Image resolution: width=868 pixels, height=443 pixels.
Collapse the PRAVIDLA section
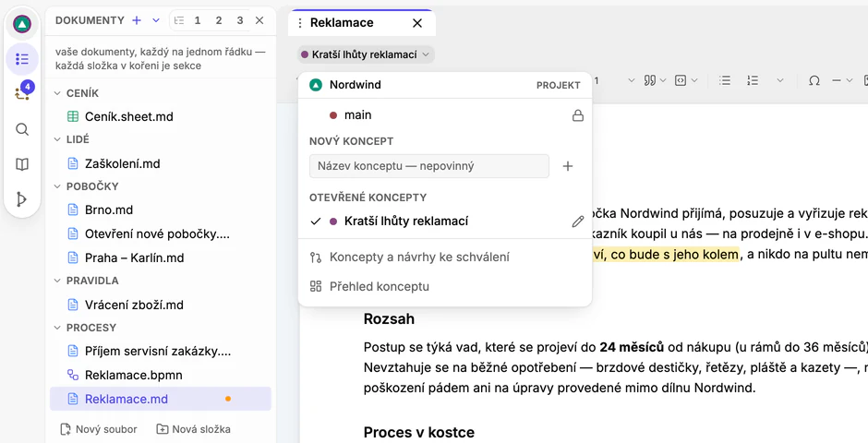pos(57,281)
